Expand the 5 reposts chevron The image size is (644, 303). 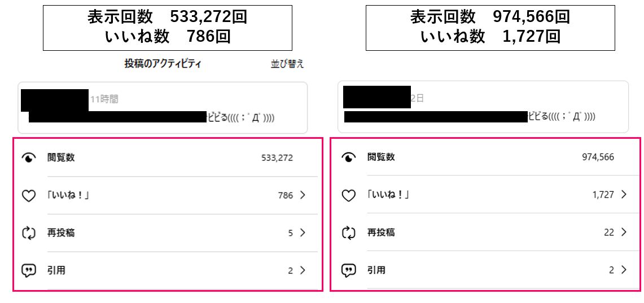303,232
